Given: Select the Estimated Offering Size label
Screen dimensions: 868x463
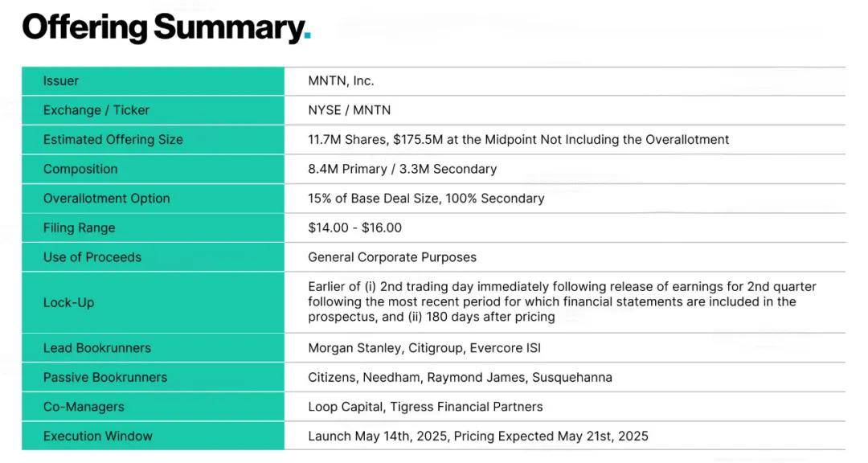Looking at the screenshot, I should pos(113,140).
